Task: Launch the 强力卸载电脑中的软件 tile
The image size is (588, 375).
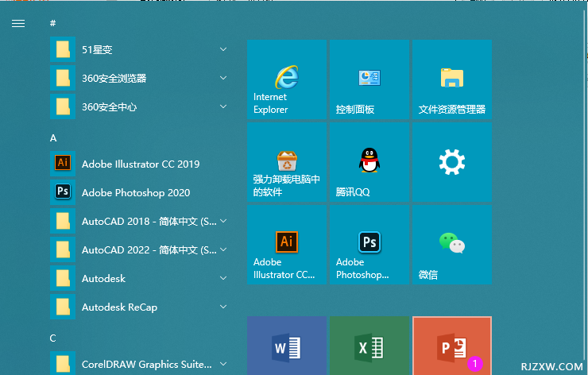Action: [287, 162]
